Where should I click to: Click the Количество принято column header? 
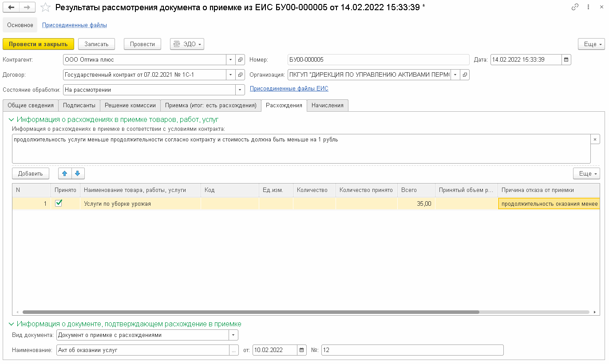367,190
